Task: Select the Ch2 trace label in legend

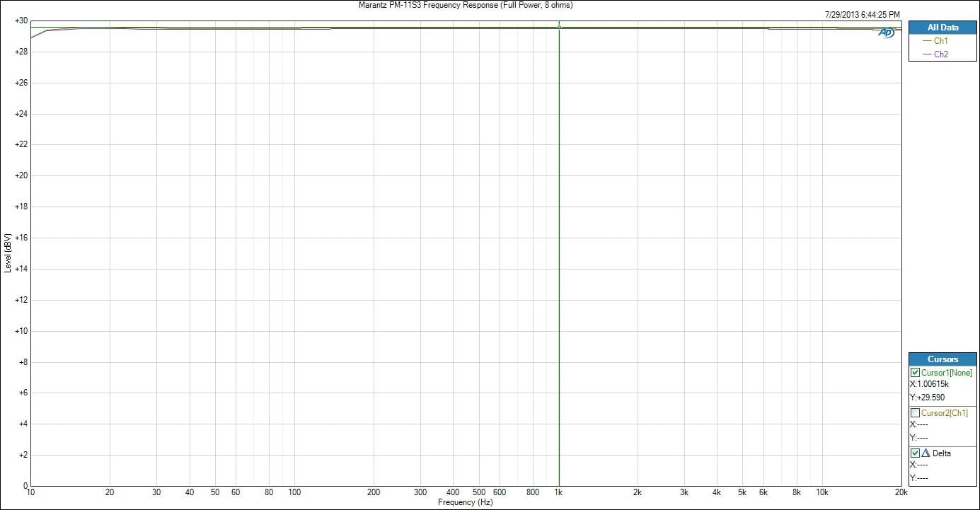Action: (x=941, y=54)
